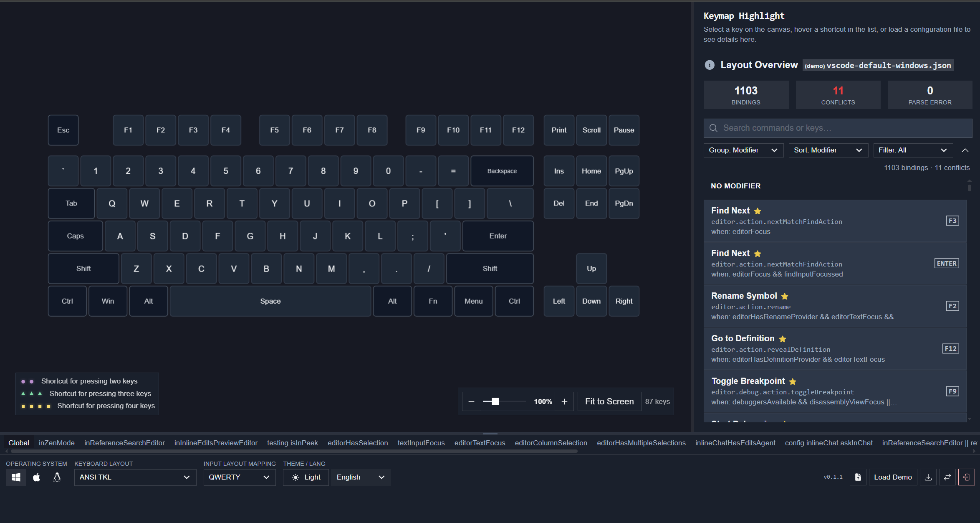This screenshot has width=980, height=523.
Task: Select the Apple macOS icon
Action: click(37, 477)
